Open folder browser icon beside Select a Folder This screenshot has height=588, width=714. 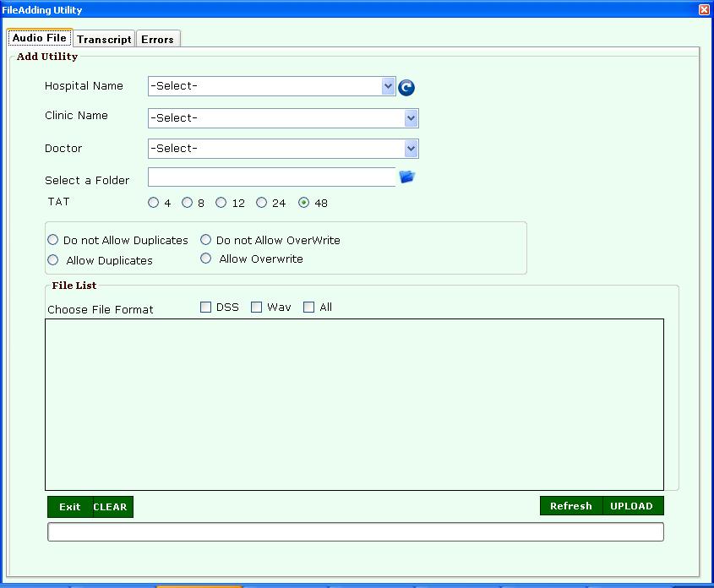tap(406, 177)
